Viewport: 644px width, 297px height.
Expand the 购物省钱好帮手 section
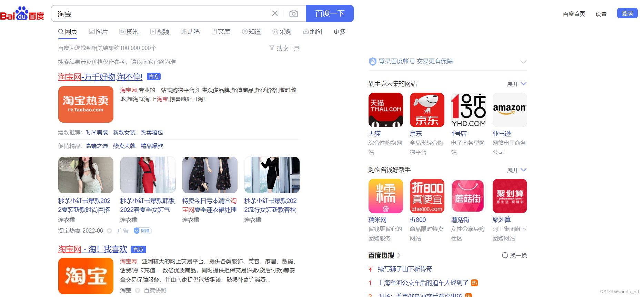tap(517, 170)
